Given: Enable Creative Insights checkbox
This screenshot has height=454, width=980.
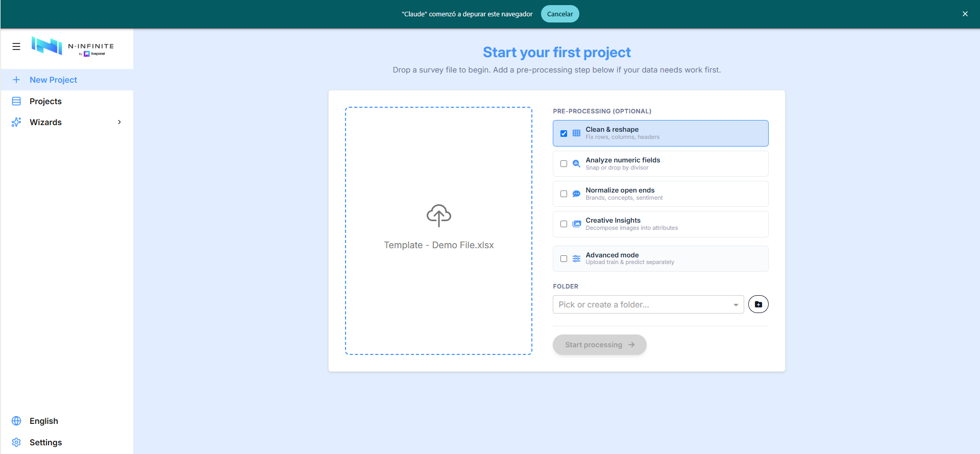Looking at the screenshot, I should click(x=563, y=224).
